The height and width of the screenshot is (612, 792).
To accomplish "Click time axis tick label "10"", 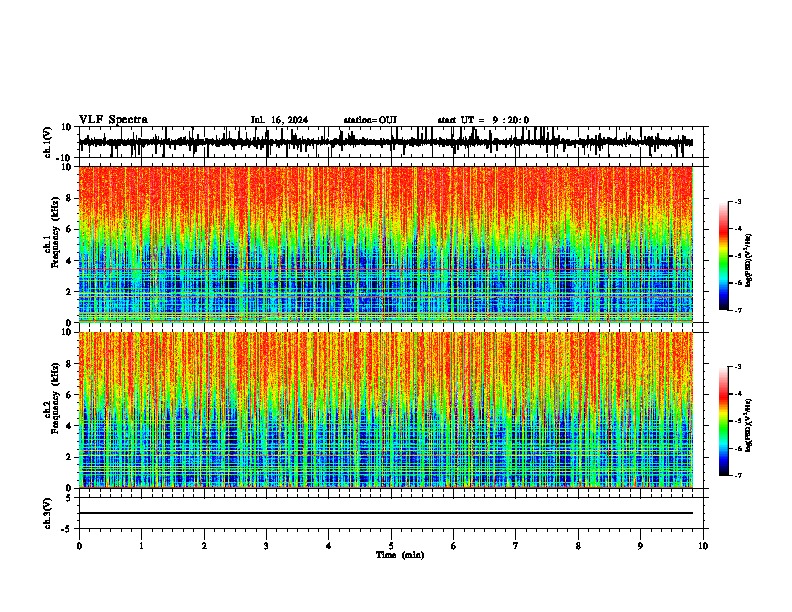I will coord(703,546).
